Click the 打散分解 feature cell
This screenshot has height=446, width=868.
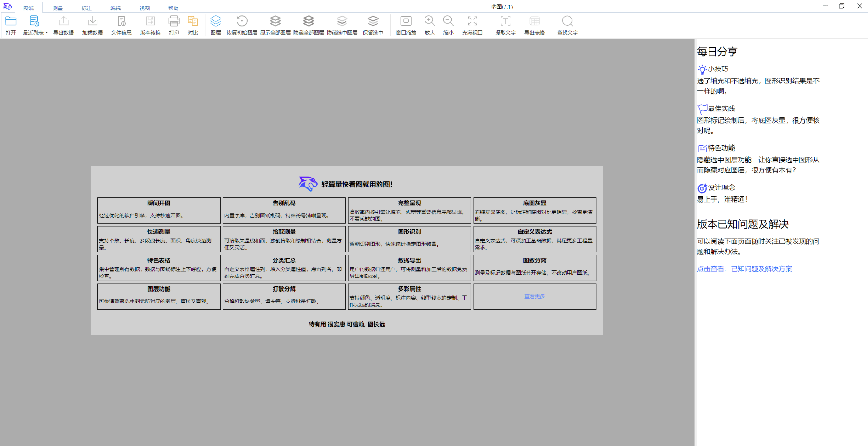pos(284,296)
